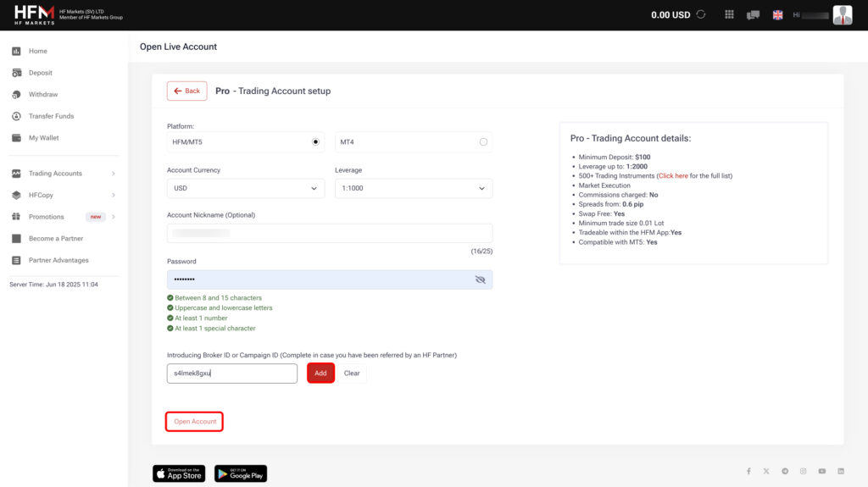
Task: Open the apps grid icon
Action: point(729,15)
